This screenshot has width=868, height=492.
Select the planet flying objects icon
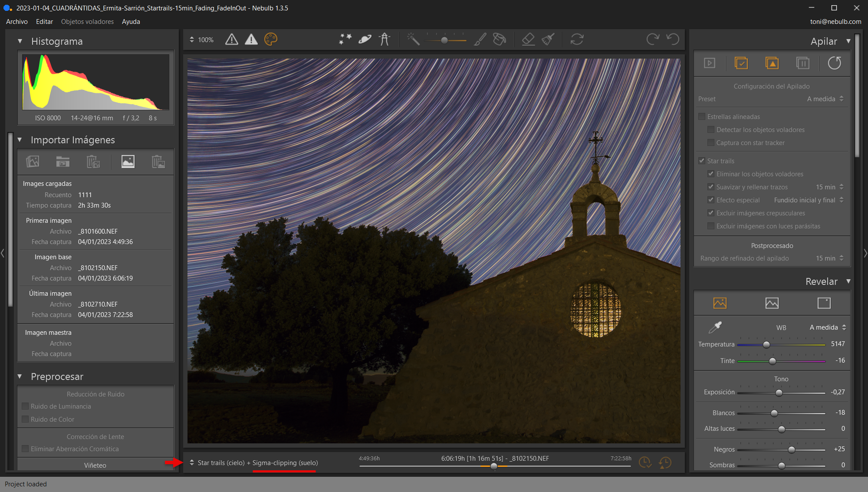coord(365,40)
